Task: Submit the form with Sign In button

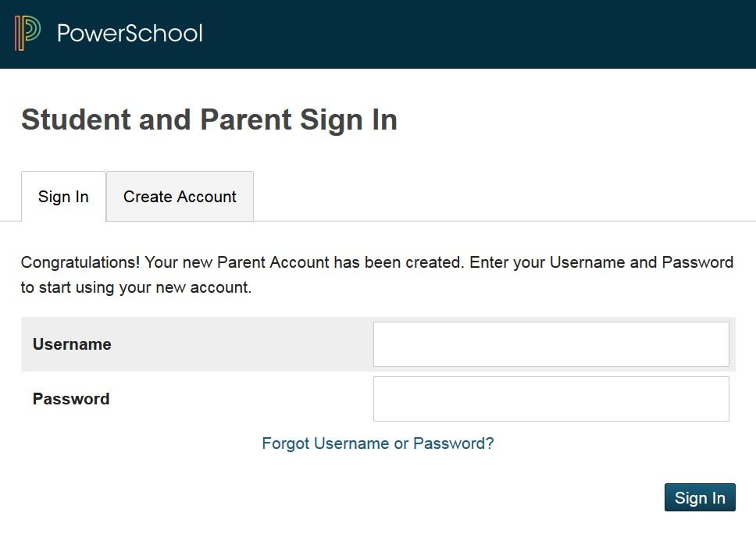Action: coord(700,498)
